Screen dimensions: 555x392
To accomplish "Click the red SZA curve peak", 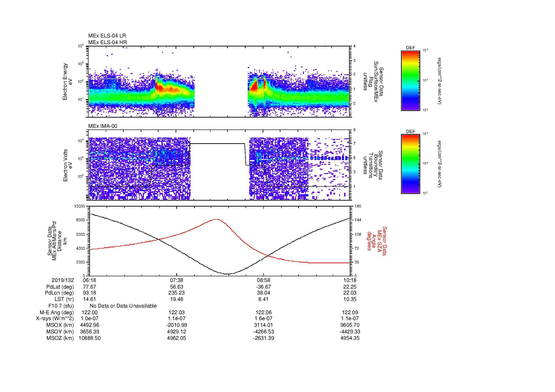I will click(216, 219).
